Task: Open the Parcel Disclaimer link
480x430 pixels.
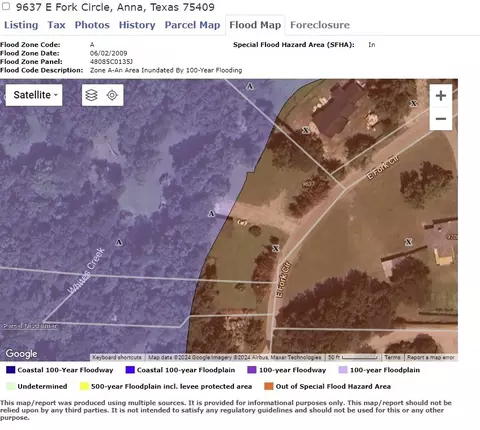Action: click(x=30, y=326)
